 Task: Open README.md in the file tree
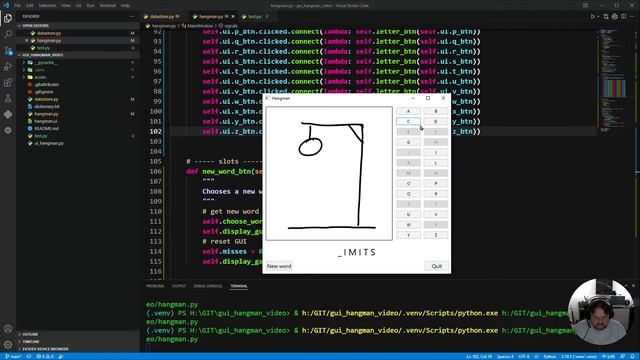click(x=47, y=129)
